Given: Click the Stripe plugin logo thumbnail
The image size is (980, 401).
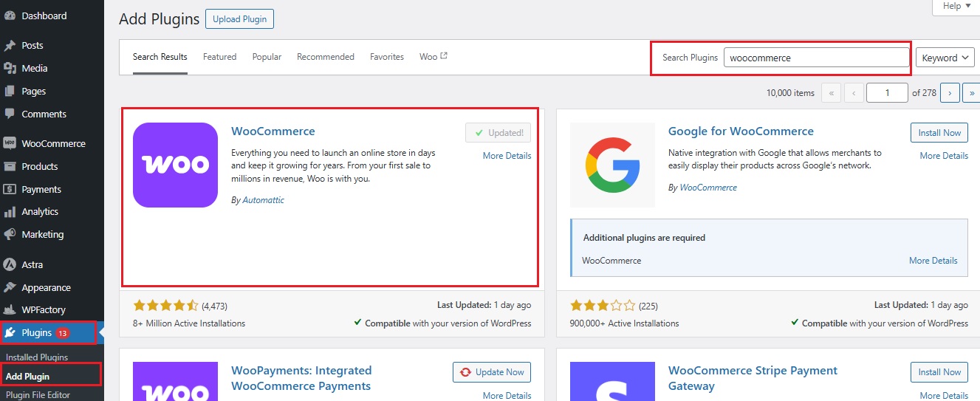Looking at the screenshot, I should tap(612, 381).
